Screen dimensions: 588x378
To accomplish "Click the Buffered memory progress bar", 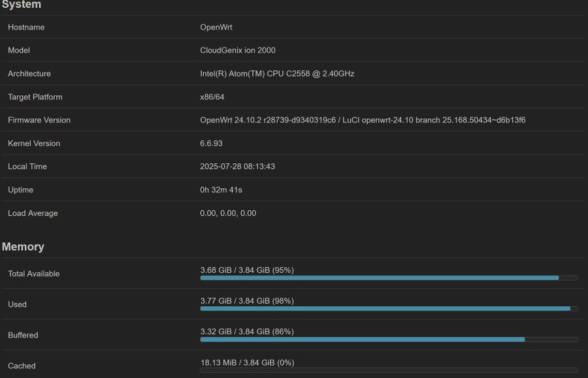I will (389, 339).
